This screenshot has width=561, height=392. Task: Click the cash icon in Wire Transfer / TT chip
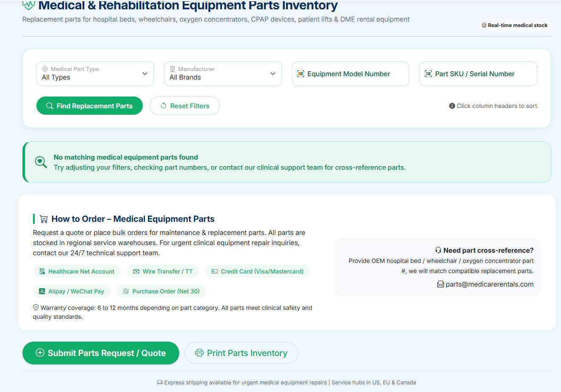[x=136, y=271]
